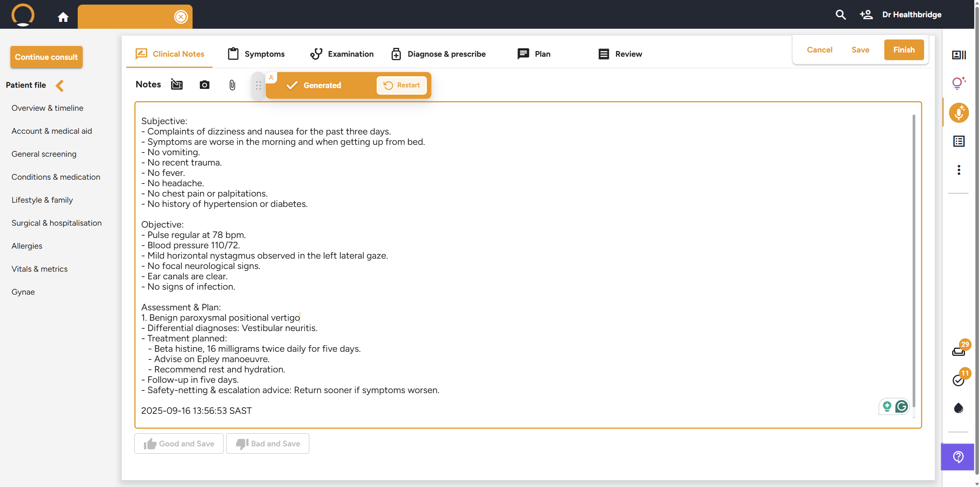This screenshot has height=487, width=980.
Task: Open the purple help question icon
Action: (958, 457)
